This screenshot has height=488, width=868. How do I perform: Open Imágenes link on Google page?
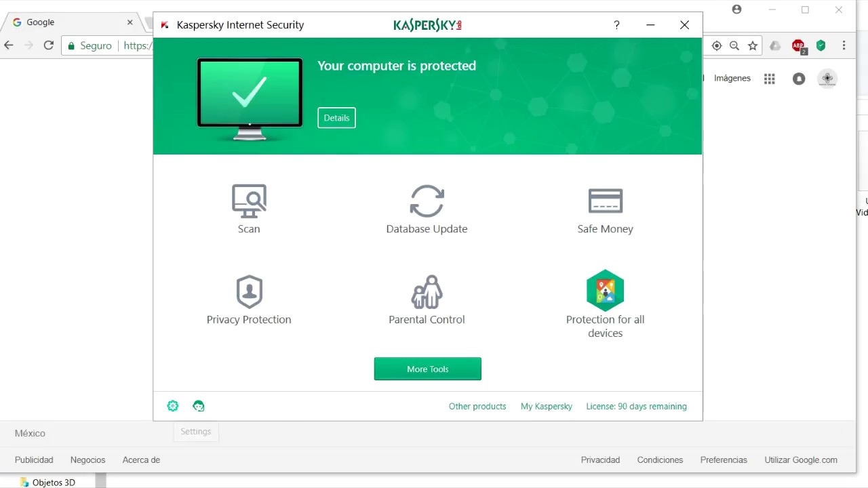click(x=732, y=78)
